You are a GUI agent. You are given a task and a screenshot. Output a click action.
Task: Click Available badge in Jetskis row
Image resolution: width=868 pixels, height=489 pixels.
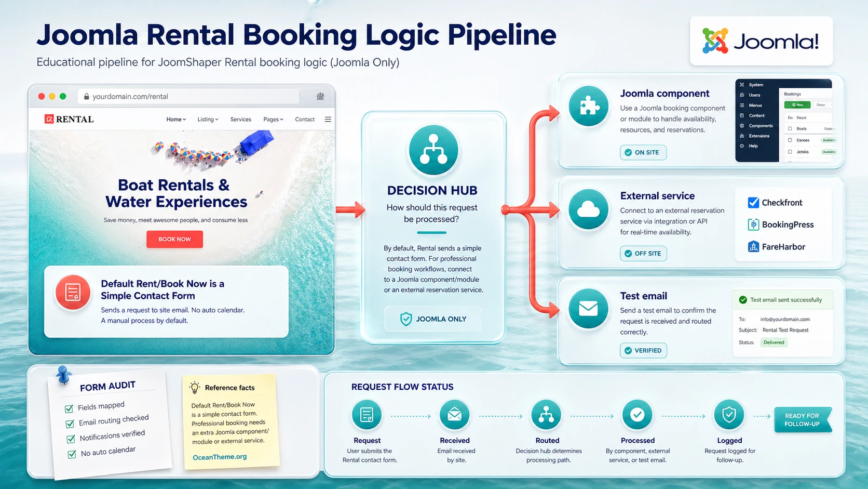(x=829, y=152)
